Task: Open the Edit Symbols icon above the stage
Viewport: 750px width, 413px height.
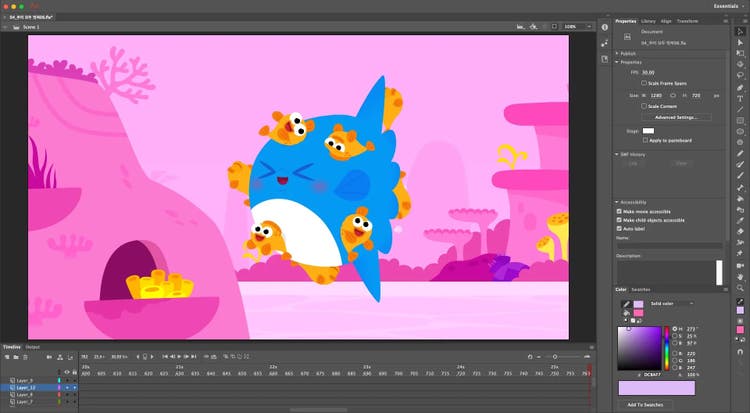Action: click(x=534, y=27)
